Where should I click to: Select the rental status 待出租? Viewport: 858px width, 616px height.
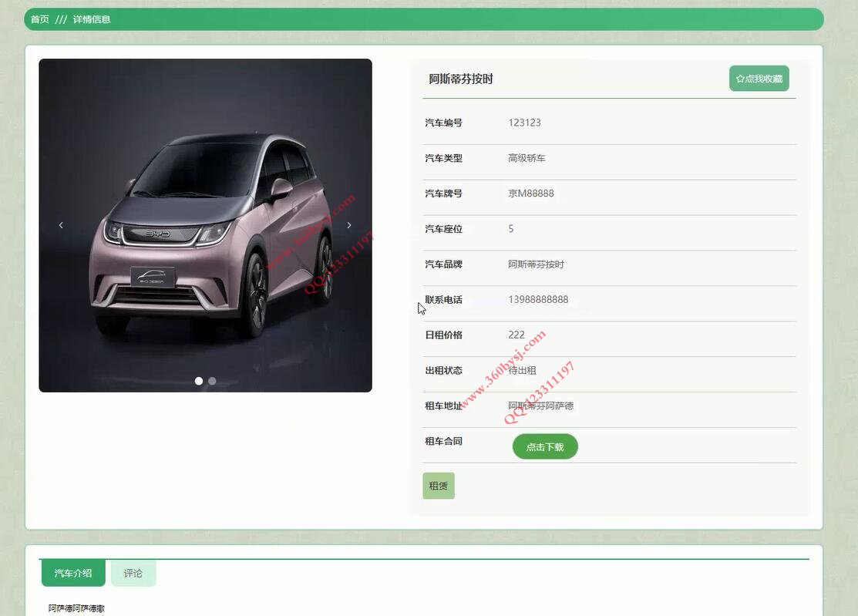(x=522, y=370)
